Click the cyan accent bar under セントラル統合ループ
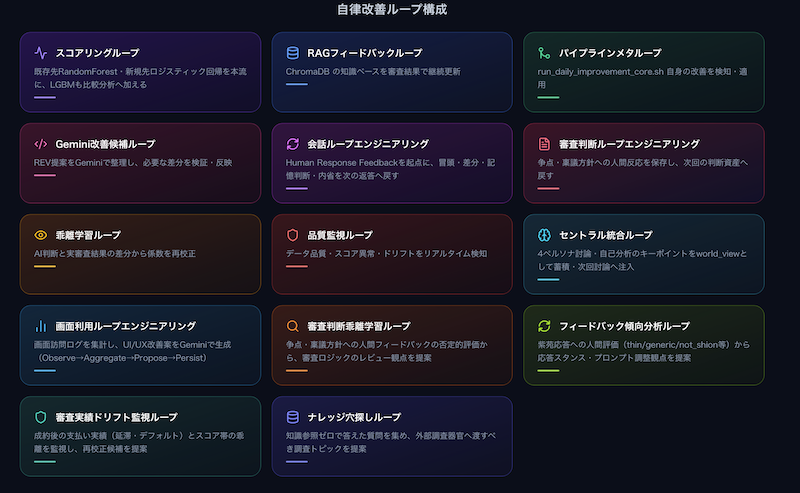 pos(548,279)
